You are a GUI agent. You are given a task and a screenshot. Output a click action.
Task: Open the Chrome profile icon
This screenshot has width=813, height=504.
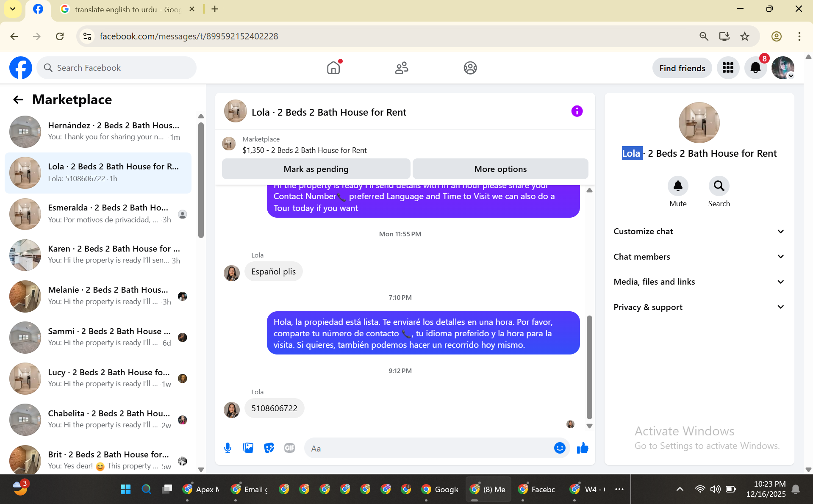click(x=777, y=36)
